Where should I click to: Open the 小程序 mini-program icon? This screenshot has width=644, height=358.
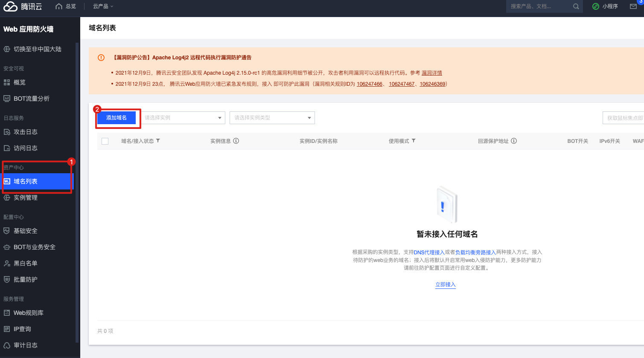(596, 6)
